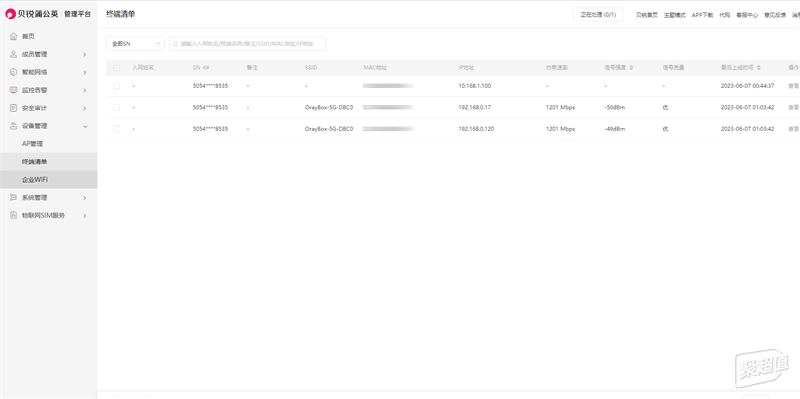Open the 首页 home icon

tap(13, 36)
